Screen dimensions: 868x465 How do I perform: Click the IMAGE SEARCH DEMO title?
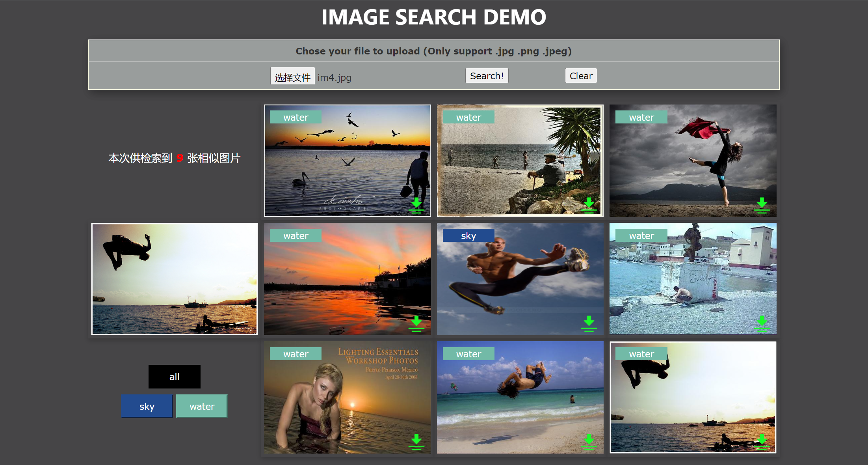(x=434, y=17)
